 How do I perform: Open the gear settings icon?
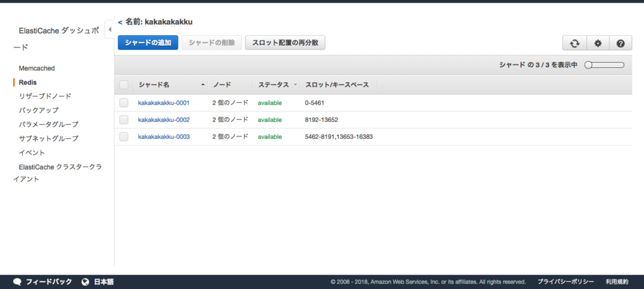click(x=598, y=43)
